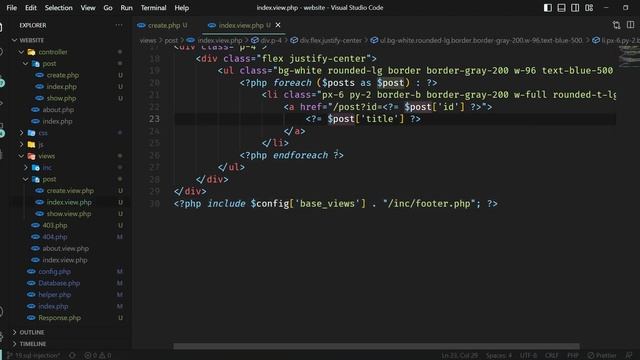Screen dimensions: 640x360
Task: Open the View menu
Action: (x=88, y=8)
